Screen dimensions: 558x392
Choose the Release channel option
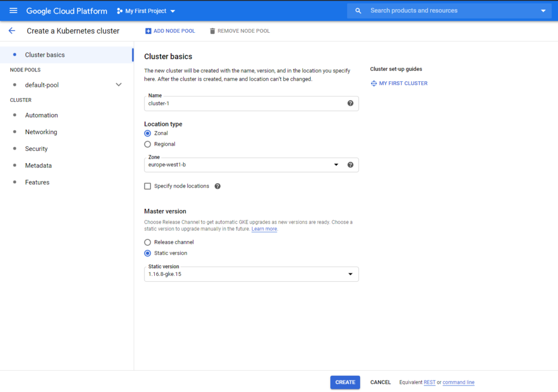click(147, 242)
